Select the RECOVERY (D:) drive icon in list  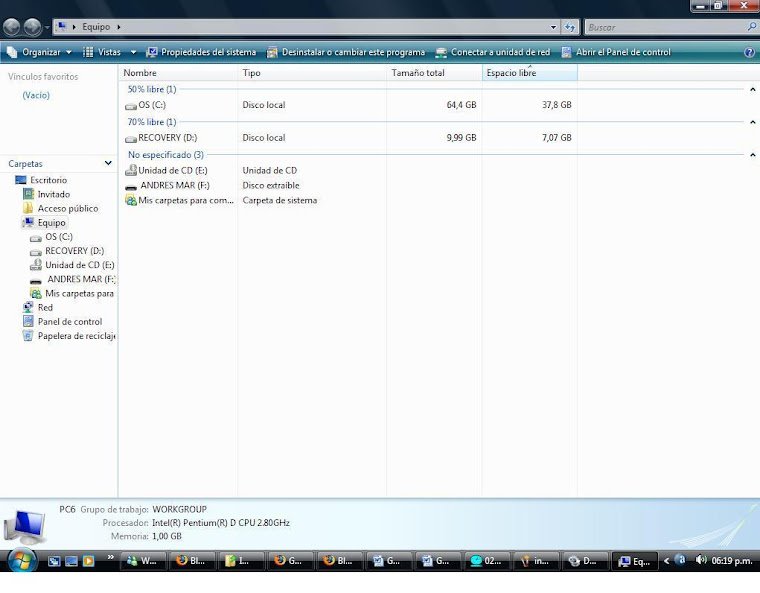coord(131,139)
